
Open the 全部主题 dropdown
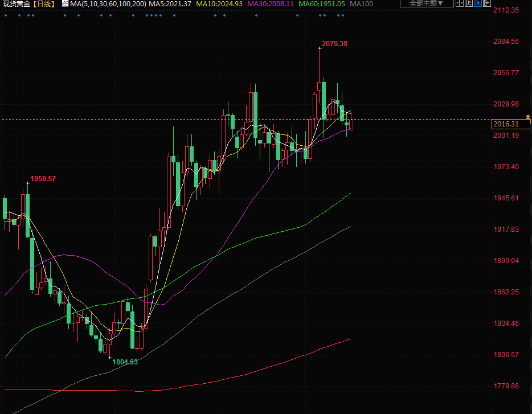[x=426, y=3]
